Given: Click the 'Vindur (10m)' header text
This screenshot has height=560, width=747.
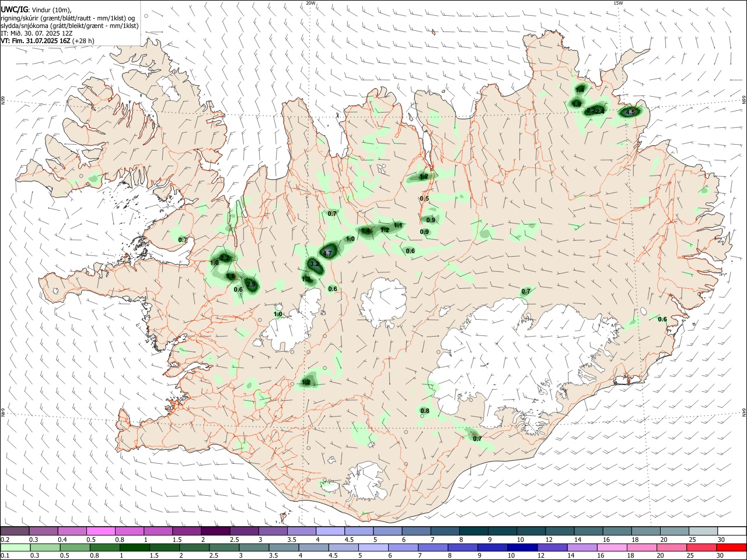Looking at the screenshot, I should coord(51,10).
